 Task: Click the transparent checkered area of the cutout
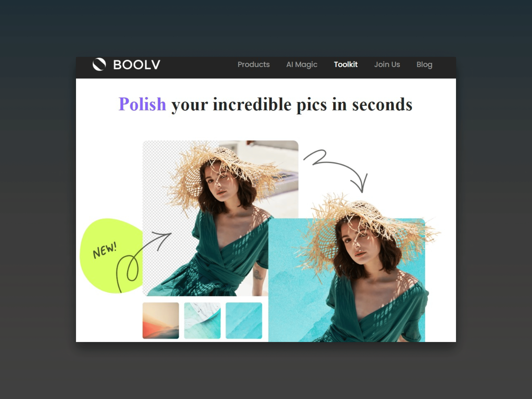[166, 216]
